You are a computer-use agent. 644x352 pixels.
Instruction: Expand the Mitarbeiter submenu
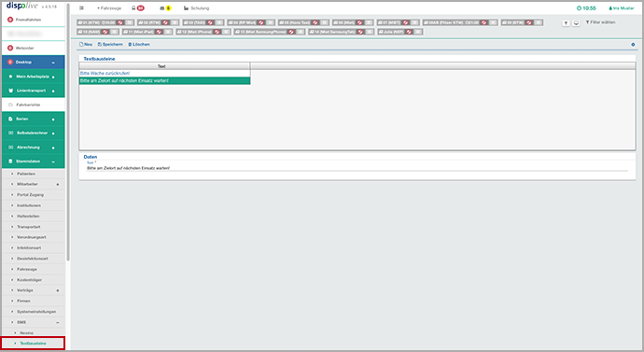pos(58,185)
